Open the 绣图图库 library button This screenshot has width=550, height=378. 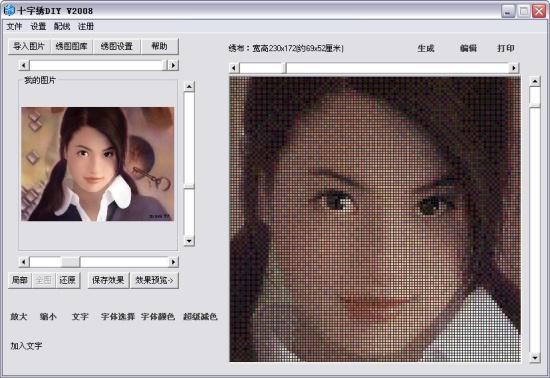(x=72, y=46)
